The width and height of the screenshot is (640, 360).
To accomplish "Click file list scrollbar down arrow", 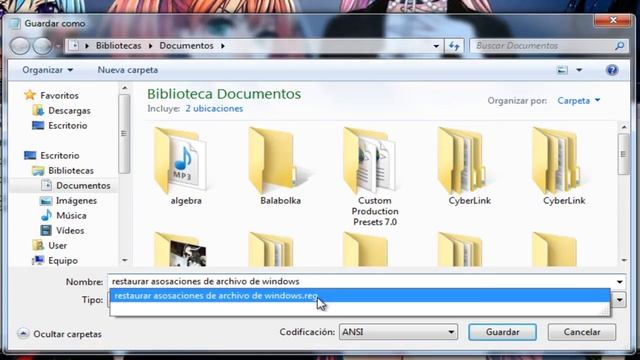I will [624, 260].
